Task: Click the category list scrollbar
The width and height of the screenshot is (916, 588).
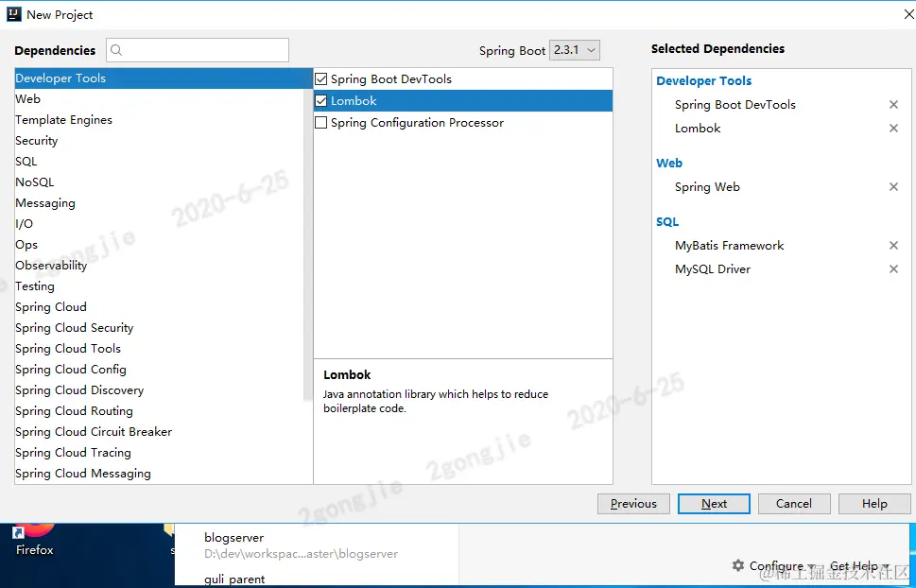Action: click(308, 246)
